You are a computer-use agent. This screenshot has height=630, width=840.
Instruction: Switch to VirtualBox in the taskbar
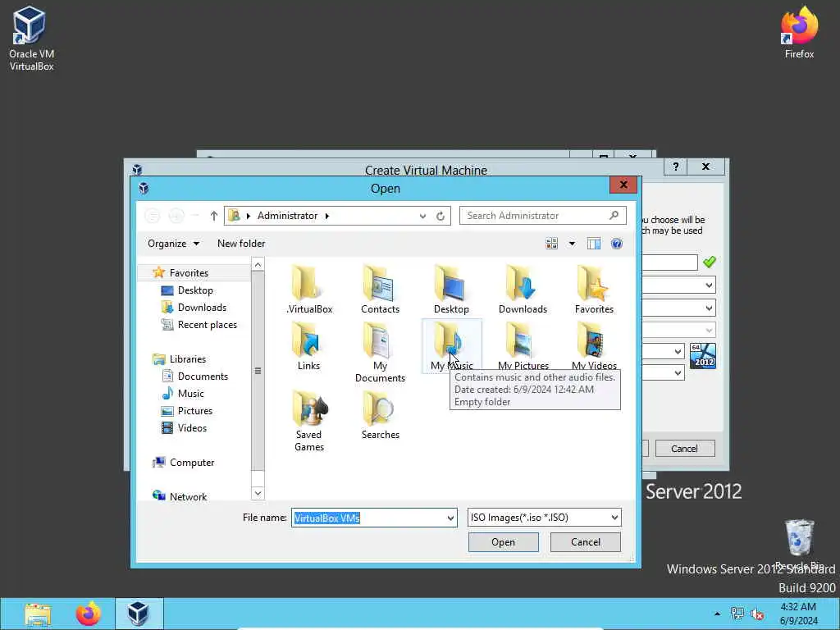pos(139,614)
